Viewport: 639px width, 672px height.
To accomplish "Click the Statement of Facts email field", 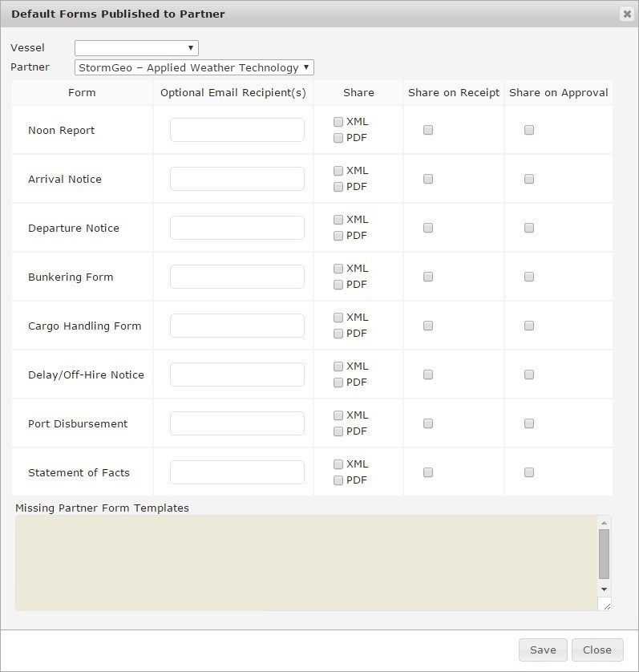I will 237,472.
